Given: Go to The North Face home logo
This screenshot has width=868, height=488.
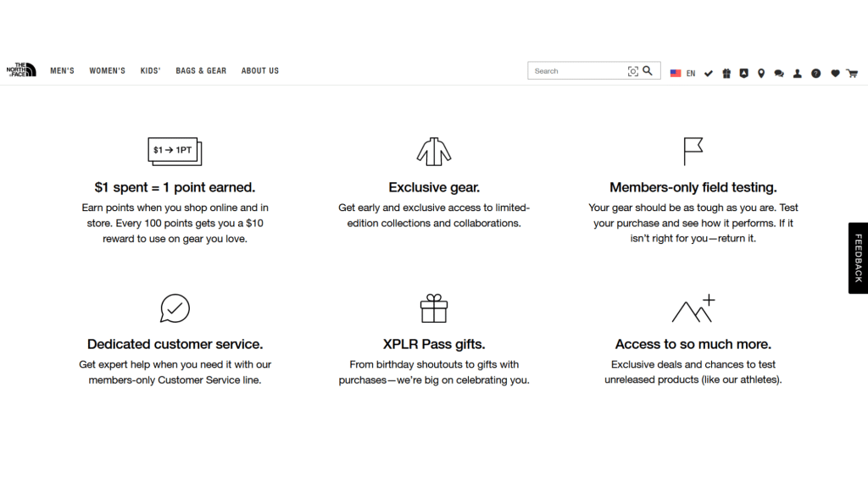Looking at the screenshot, I should 21,69.
